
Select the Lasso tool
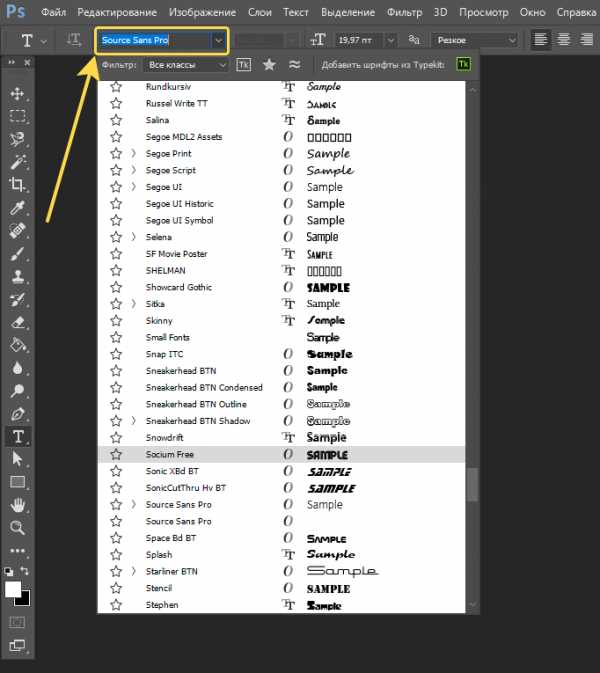(17, 139)
